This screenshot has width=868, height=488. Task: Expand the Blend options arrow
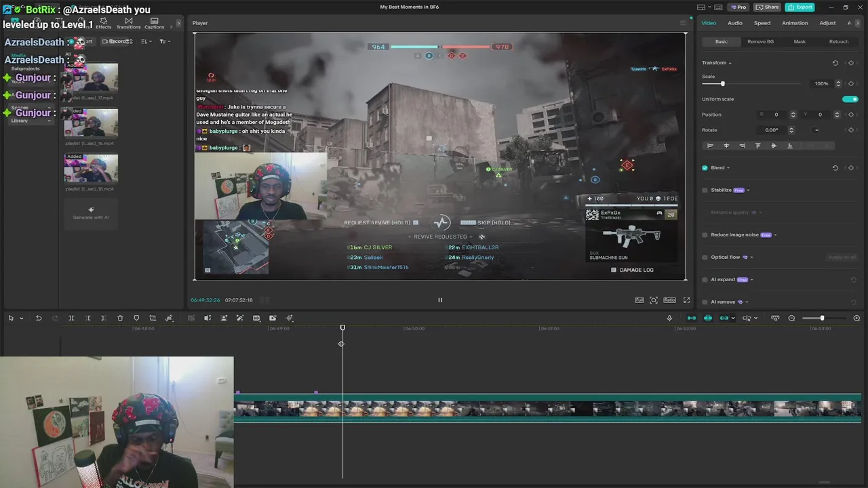728,167
